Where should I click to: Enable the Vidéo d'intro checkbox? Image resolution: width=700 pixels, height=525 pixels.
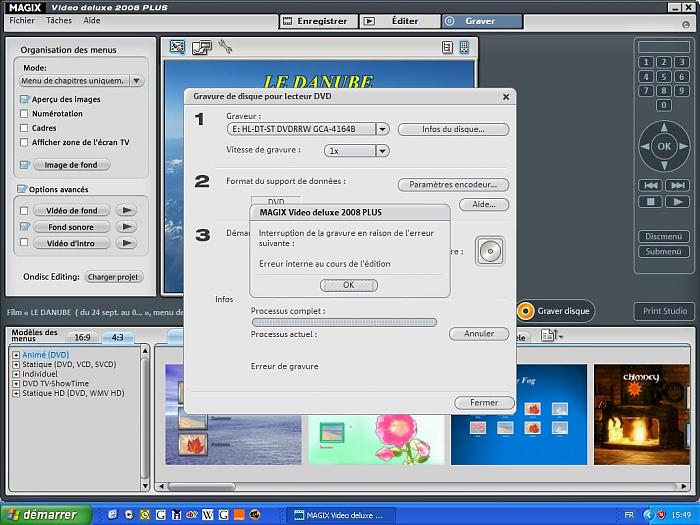24,242
